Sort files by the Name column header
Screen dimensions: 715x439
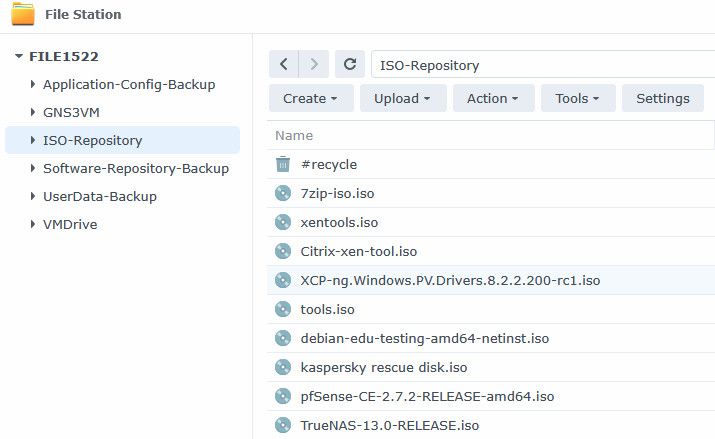[x=294, y=135]
